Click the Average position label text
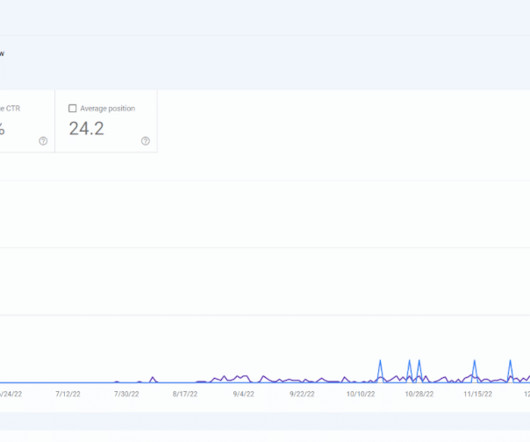530x442 pixels. [x=107, y=108]
